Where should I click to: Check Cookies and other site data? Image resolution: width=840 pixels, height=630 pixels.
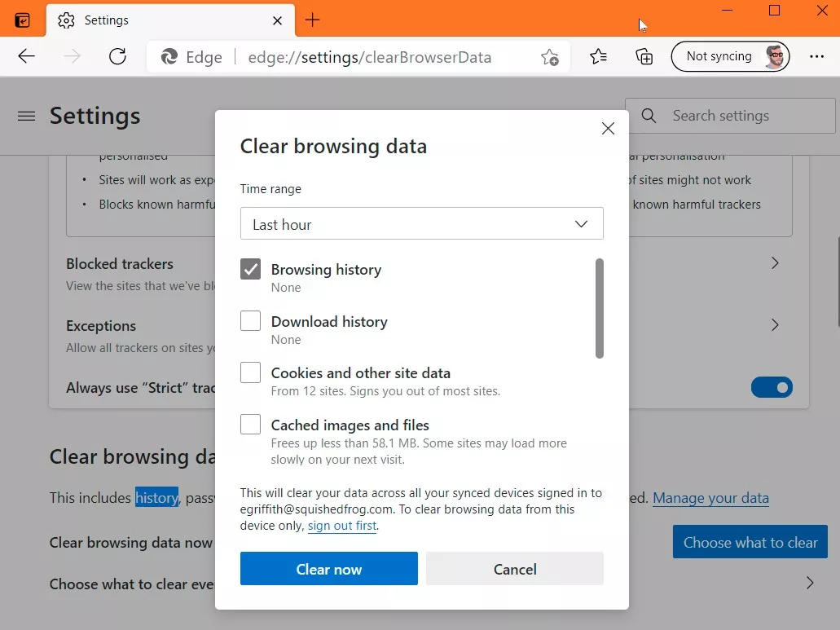pos(250,372)
